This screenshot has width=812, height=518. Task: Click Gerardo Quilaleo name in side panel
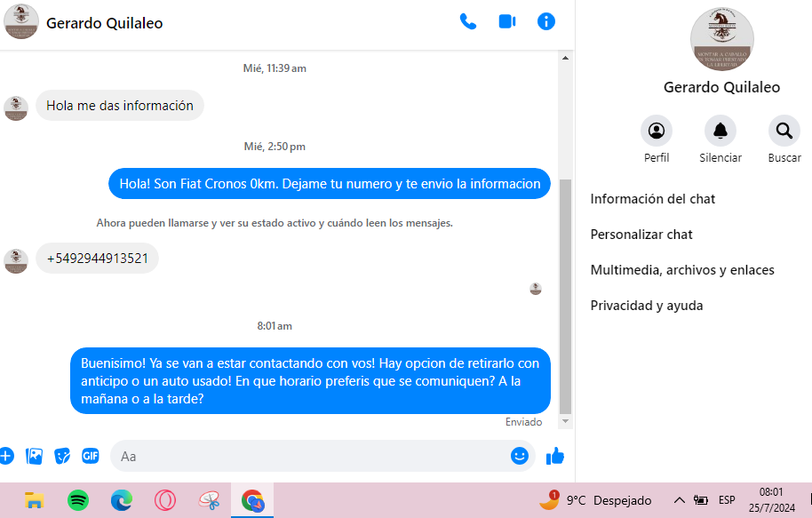[x=721, y=88]
